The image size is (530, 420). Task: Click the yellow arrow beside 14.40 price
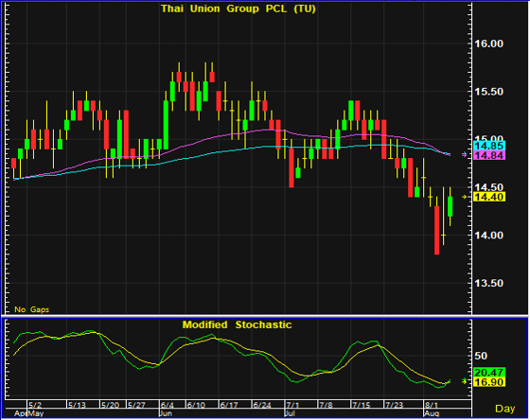click(x=465, y=197)
